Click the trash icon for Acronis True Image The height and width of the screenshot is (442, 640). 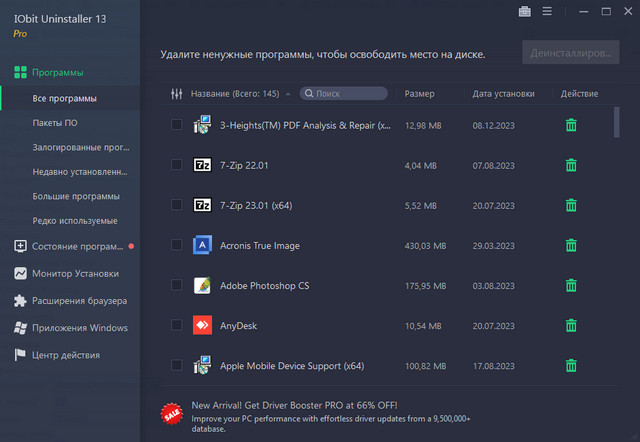point(571,245)
